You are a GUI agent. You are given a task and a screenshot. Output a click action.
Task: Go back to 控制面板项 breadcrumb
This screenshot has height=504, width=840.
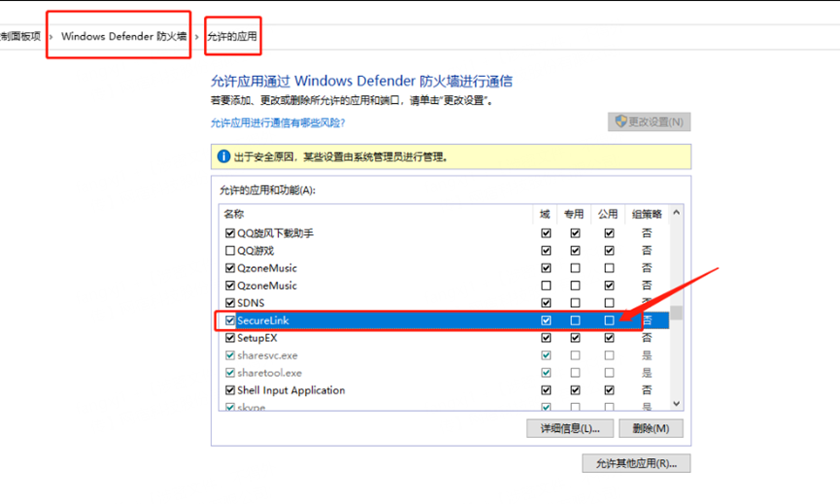tap(19, 37)
